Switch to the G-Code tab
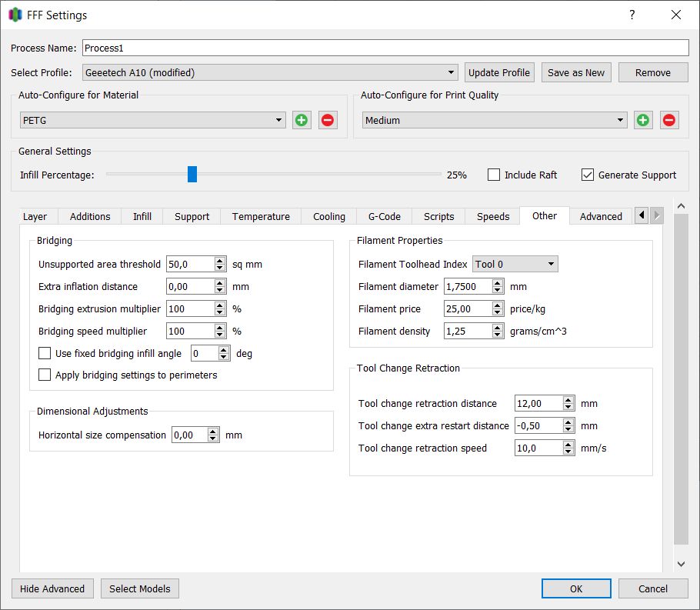The width and height of the screenshot is (700, 610). 384,217
